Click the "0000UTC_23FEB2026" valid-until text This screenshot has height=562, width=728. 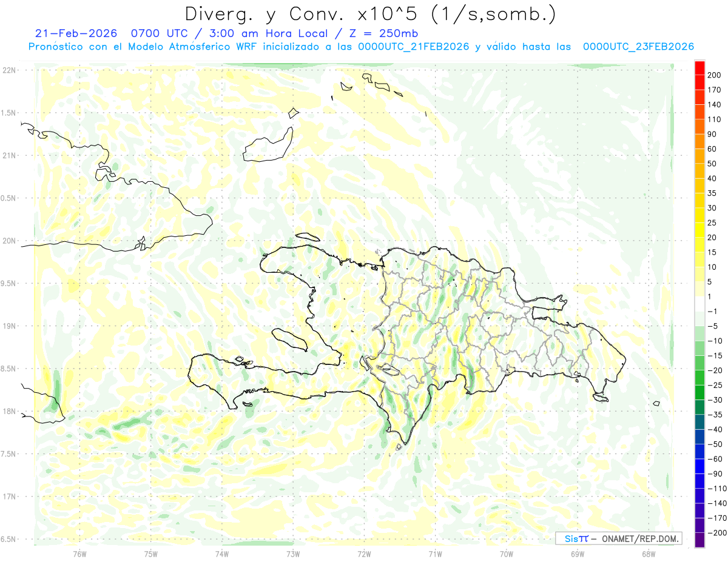pyautogui.click(x=638, y=47)
